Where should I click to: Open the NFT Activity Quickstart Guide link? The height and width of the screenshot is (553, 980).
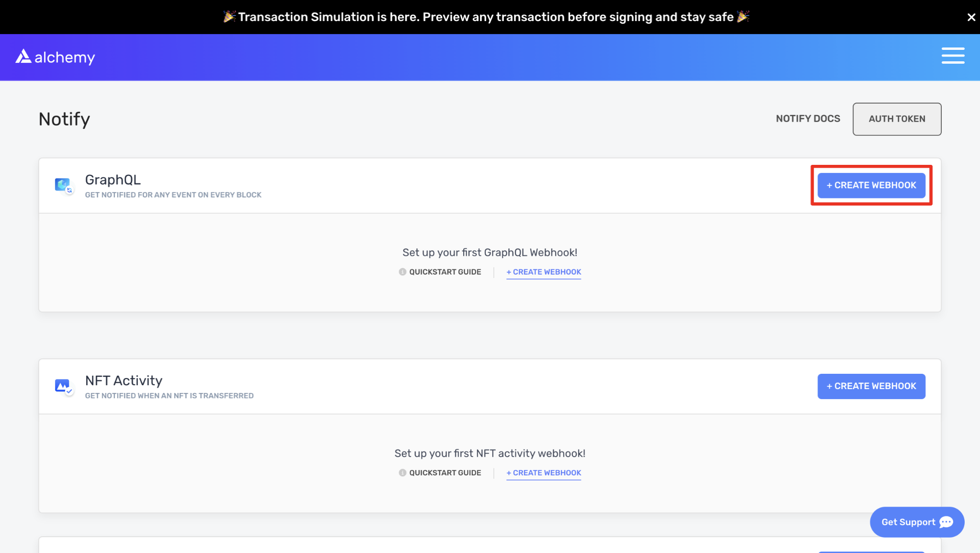click(444, 472)
